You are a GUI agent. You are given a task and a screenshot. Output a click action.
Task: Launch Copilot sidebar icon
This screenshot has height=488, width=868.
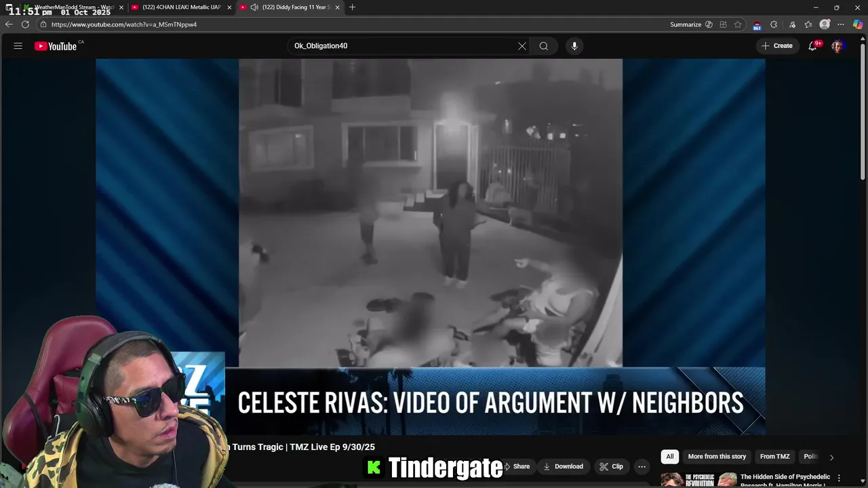(858, 24)
